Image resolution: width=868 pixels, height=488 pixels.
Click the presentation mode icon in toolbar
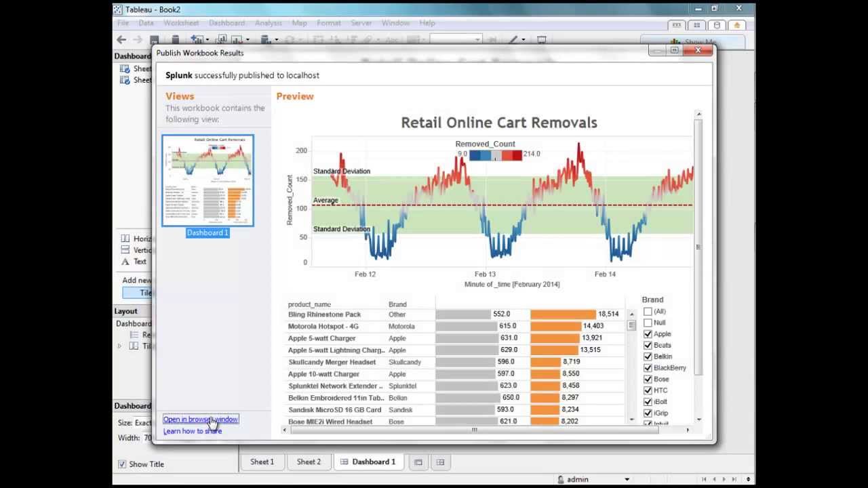[x=542, y=40]
